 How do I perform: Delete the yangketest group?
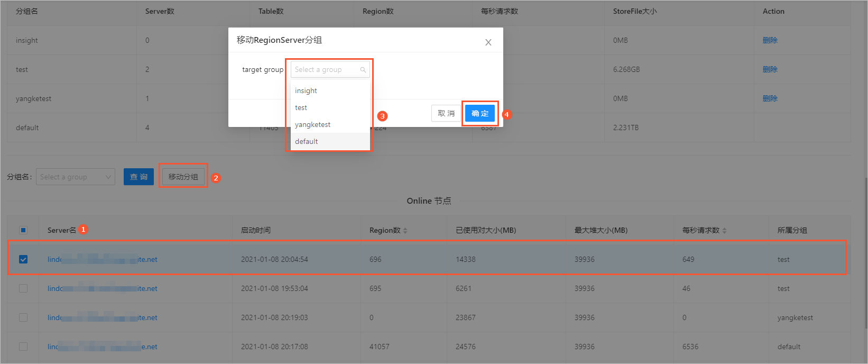(x=770, y=98)
